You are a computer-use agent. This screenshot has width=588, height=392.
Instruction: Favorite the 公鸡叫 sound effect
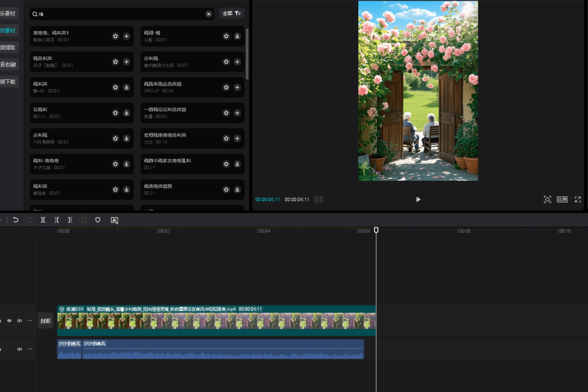click(x=115, y=112)
